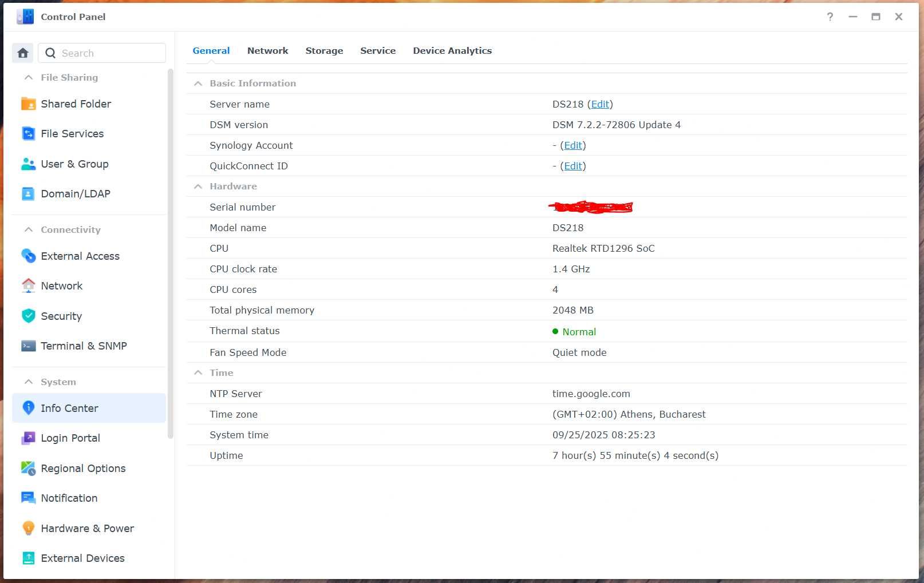Screen dimensions: 924x583
Task: Open Terminal & SNMP icon
Action: click(x=28, y=346)
